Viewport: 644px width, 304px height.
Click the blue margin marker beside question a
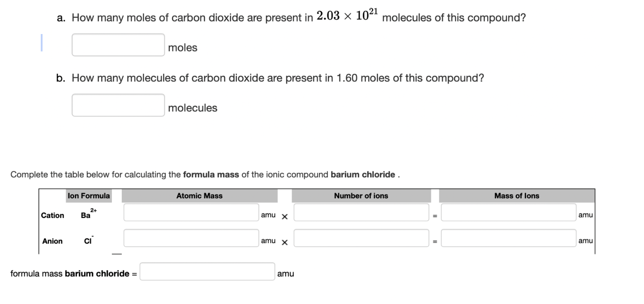pyautogui.click(x=41, y=43)
